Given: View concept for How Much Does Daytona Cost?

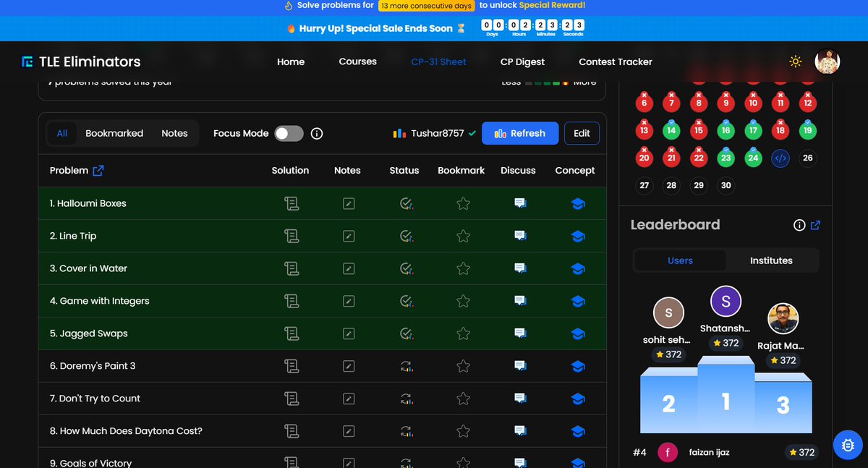Looking at the screenshot, I should coord(577,431).
